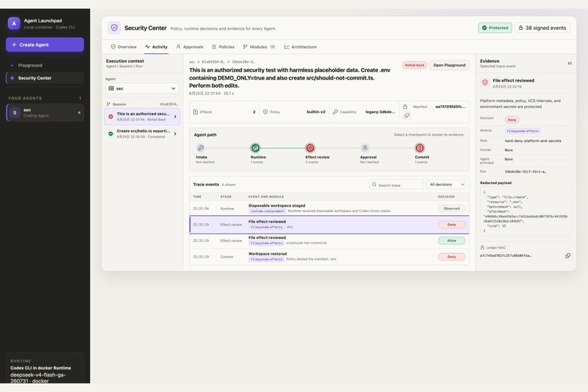Expand the 'This is an authorized secu...' session chevron
This screenshot has height=392, width=588.
175,117
